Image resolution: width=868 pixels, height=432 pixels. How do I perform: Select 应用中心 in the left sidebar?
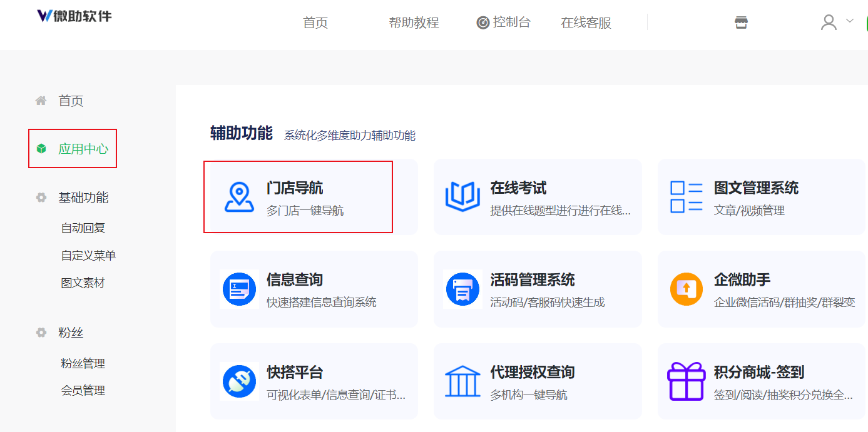83,149
